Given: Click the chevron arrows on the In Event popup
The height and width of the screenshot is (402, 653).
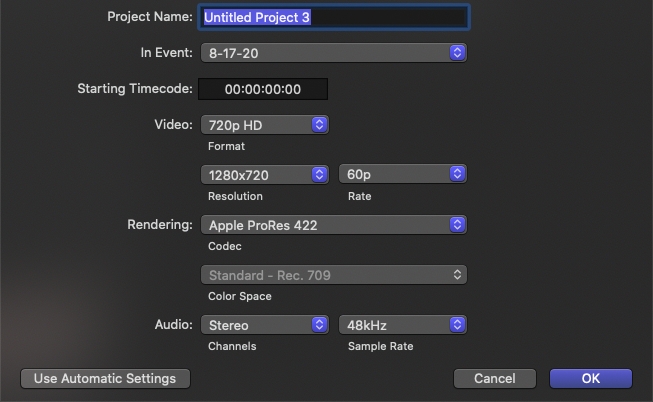Looking at the screenshot, I should (x=457, y=52).
